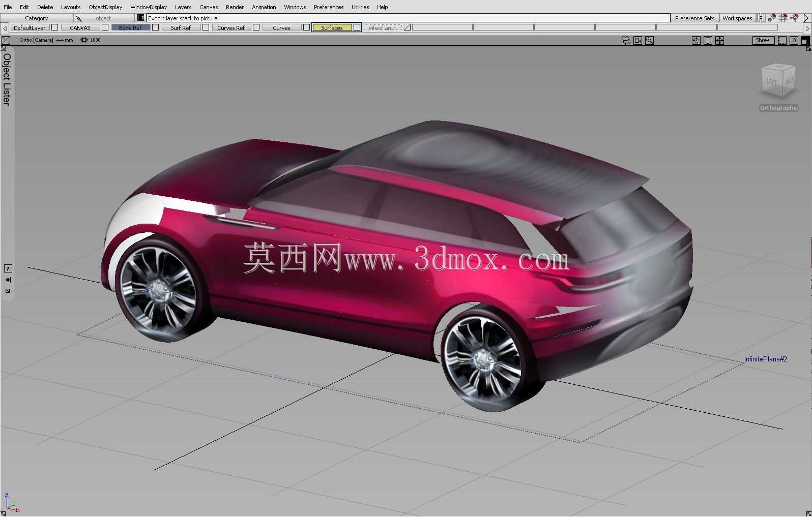The width and height of the screenshot is (812, 517).
Task: Select the CANVAS layer button
Action: pos(80,27)
